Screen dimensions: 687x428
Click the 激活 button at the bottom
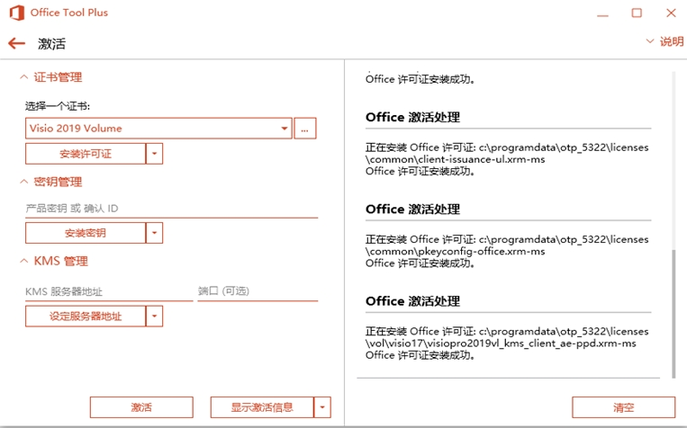[x=142, y=407]
